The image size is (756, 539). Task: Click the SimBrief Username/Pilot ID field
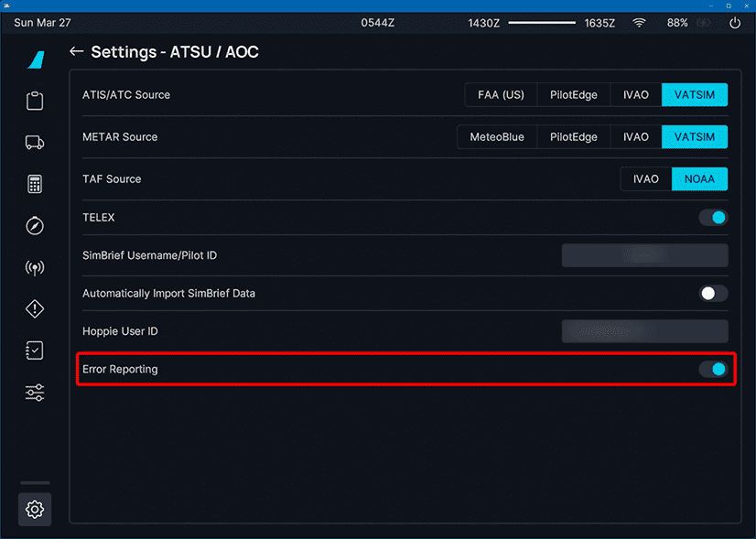(x=644, y=255)
